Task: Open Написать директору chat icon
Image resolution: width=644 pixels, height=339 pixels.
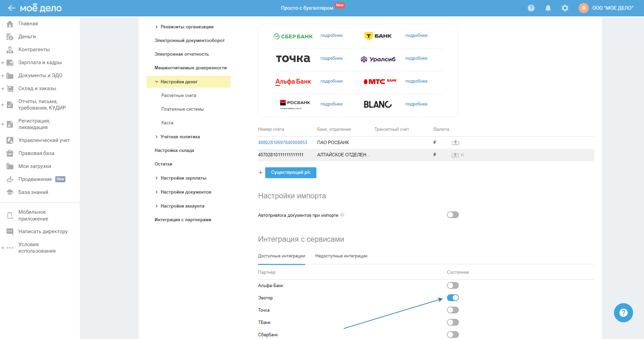Action: coord(10,231)
